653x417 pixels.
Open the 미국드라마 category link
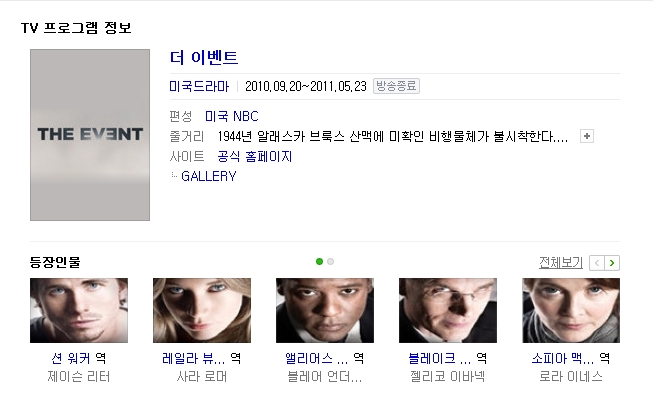[199, 86]
